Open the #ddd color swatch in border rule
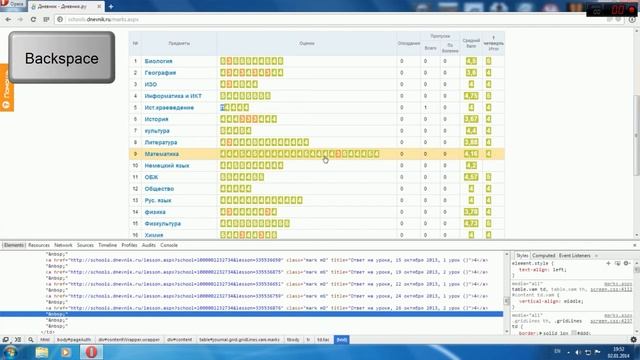 coord(573,333)
